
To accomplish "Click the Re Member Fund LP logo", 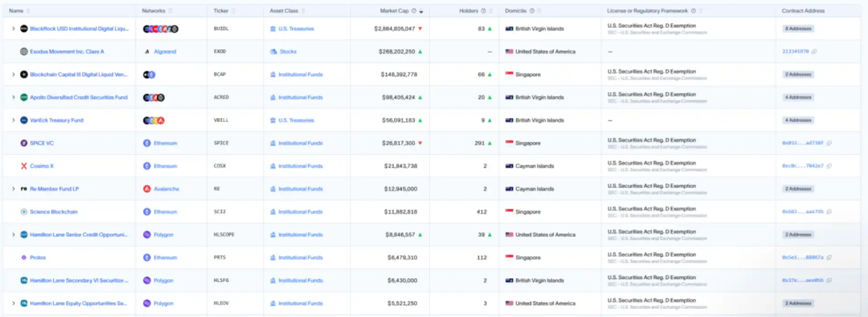I will 24,189.
